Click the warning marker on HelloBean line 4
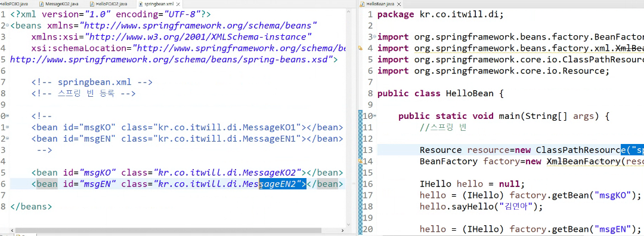The height and width of the screenshot is (236, 644). click(x=360, y=48)
